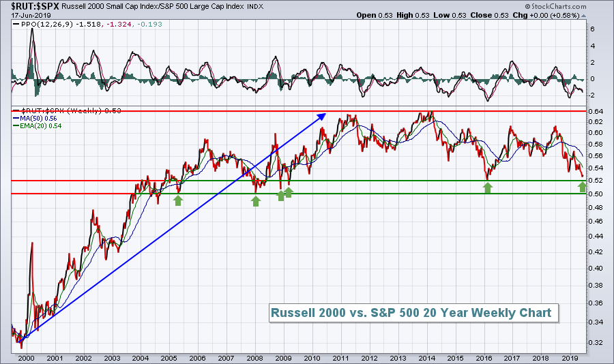Screen dimensions: 614x364
Task: Click the 0.46 price axis label
Action: coord(596,221)
